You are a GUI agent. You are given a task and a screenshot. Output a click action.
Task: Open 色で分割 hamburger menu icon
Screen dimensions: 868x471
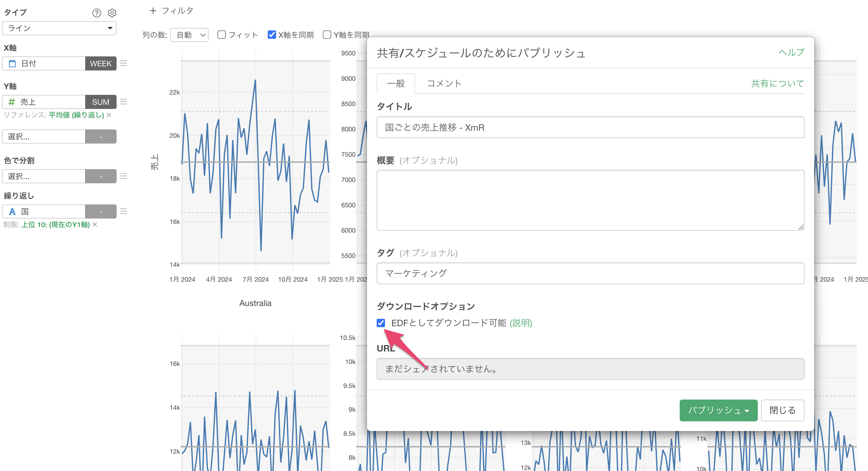123,176
